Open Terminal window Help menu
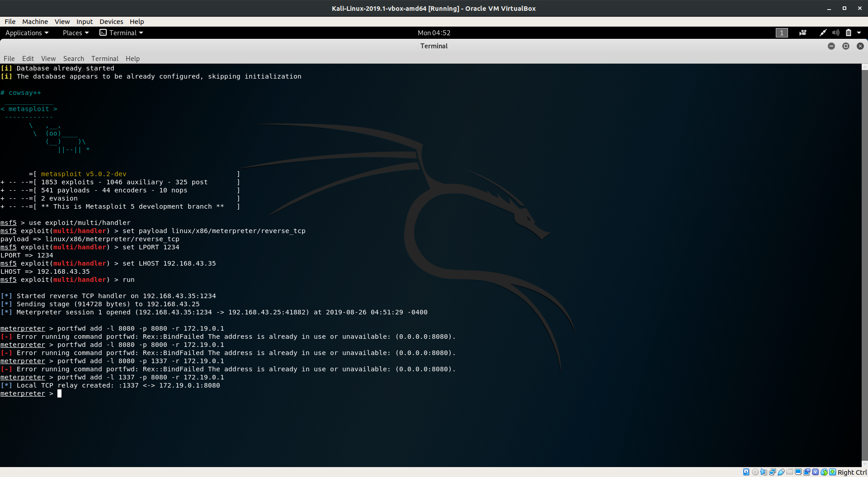Image resolution: width=868 pixels, height=477 pixels. click(x=132, y=59)
